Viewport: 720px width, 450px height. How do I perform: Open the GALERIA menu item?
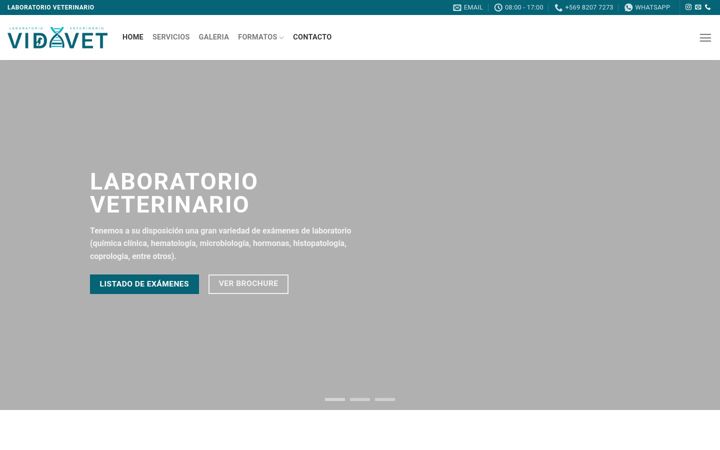pos(214,37)
